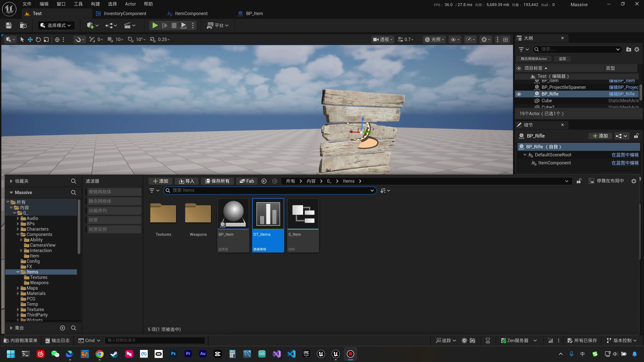Click 添加 in the Content Browser

click(x=160, y=181)
